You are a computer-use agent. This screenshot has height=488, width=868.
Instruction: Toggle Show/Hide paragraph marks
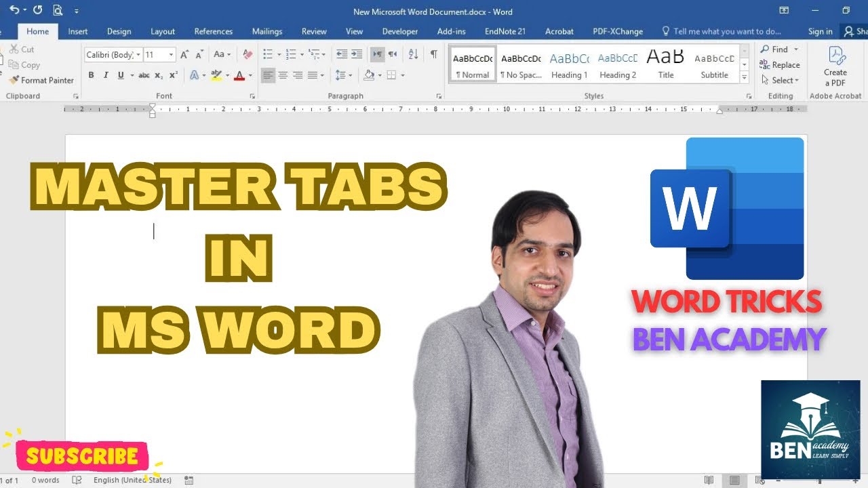(433, 54)
